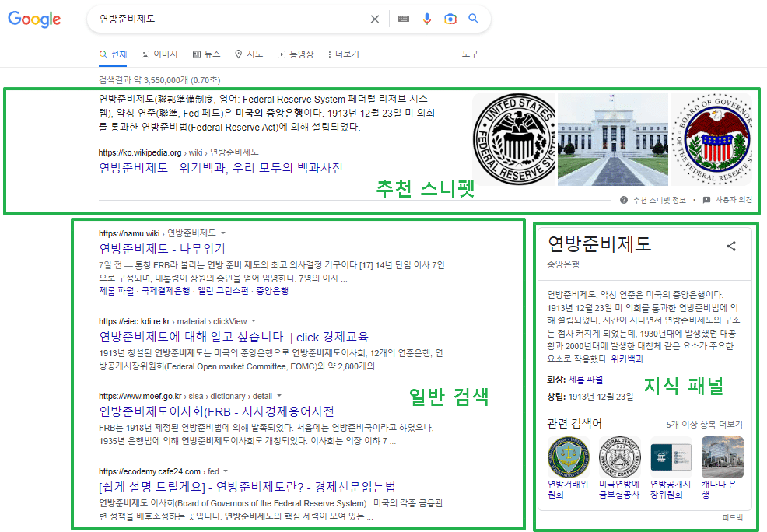The image size is (767, 532).
Task: Open Federal Reserve System seal image
Action: pos(514,139)
